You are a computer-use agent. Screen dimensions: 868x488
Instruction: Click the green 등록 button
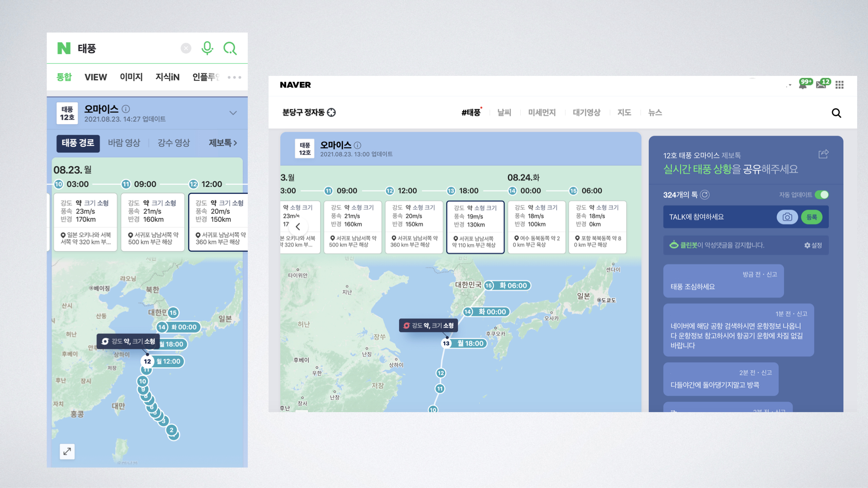pyautogui.click(x=811, y=217)
